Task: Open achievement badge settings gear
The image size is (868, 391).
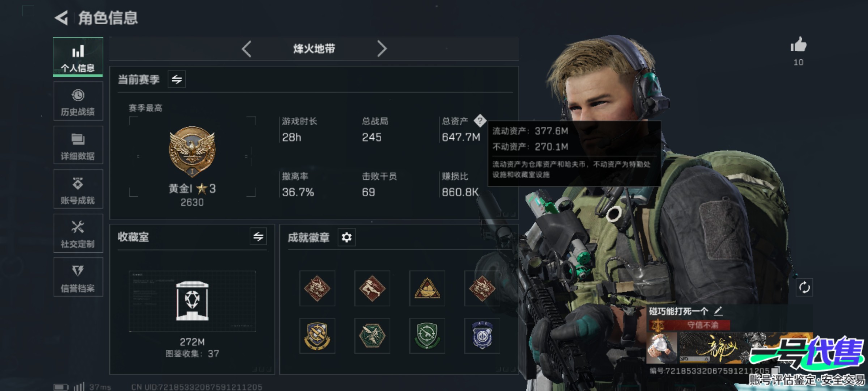Action: click(346, 237)
